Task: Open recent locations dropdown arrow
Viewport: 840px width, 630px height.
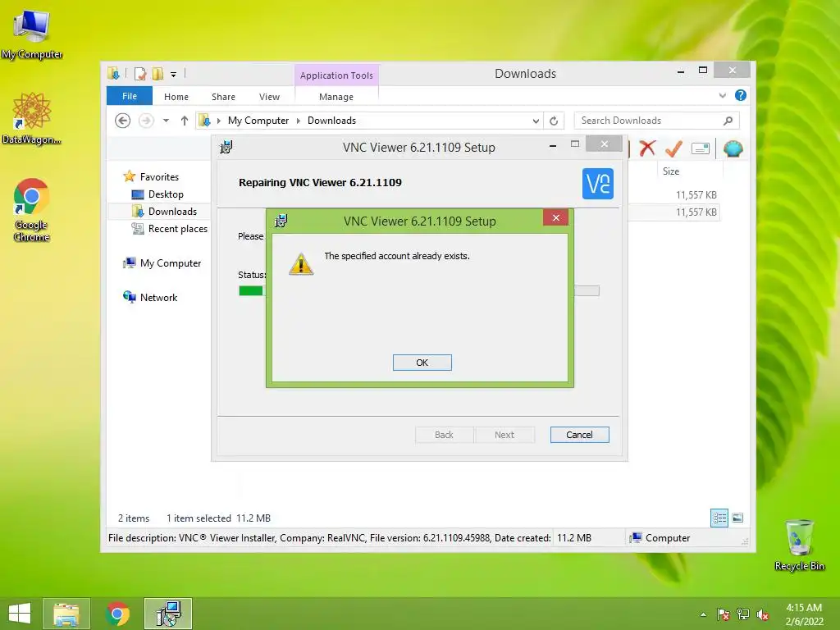Action: coord(166,121)
